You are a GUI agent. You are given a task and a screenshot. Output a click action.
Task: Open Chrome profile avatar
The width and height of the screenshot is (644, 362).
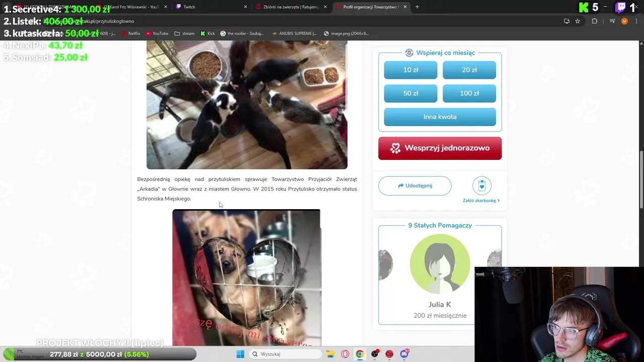coord(624,21)
